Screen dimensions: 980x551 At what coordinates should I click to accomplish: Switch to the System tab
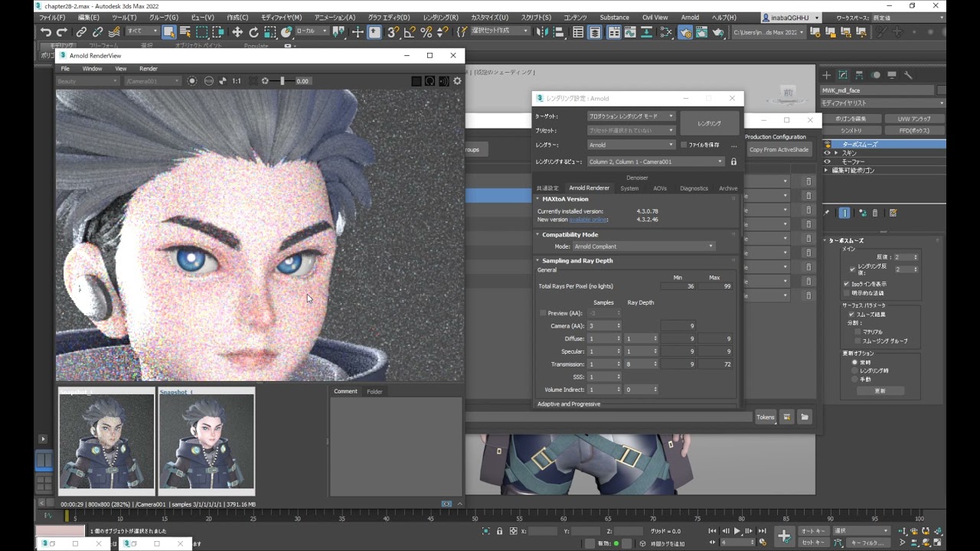pos(629,188)
